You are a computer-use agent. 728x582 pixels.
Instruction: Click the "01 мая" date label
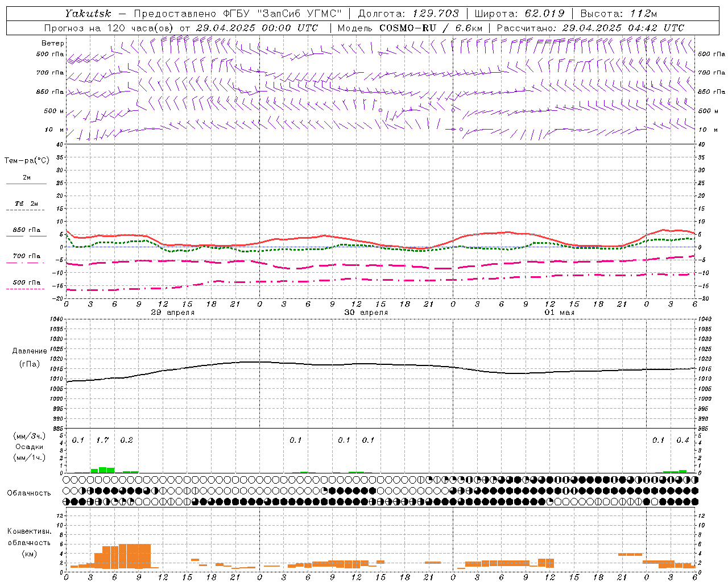point(559,313)
